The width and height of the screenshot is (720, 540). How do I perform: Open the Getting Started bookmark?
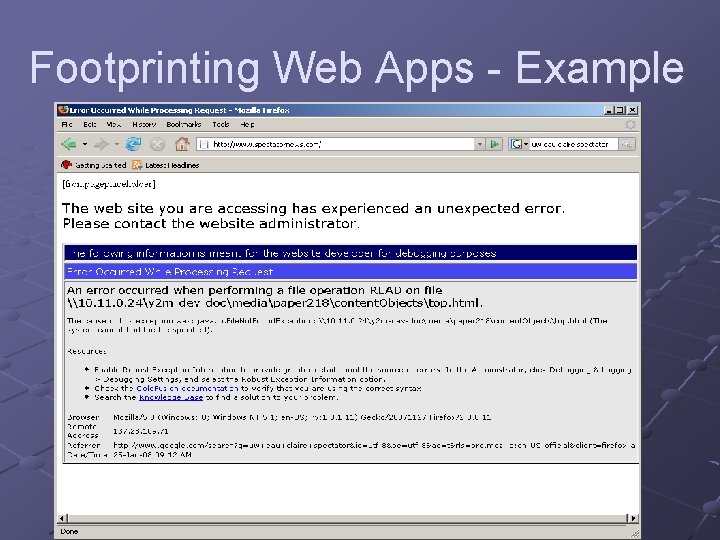tap(94, 165)
